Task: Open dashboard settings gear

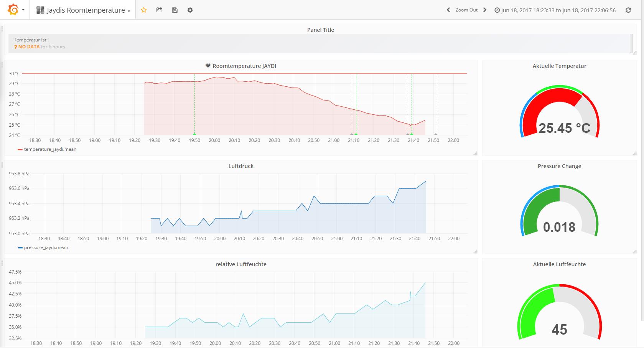Action: (x=190, y=10)
